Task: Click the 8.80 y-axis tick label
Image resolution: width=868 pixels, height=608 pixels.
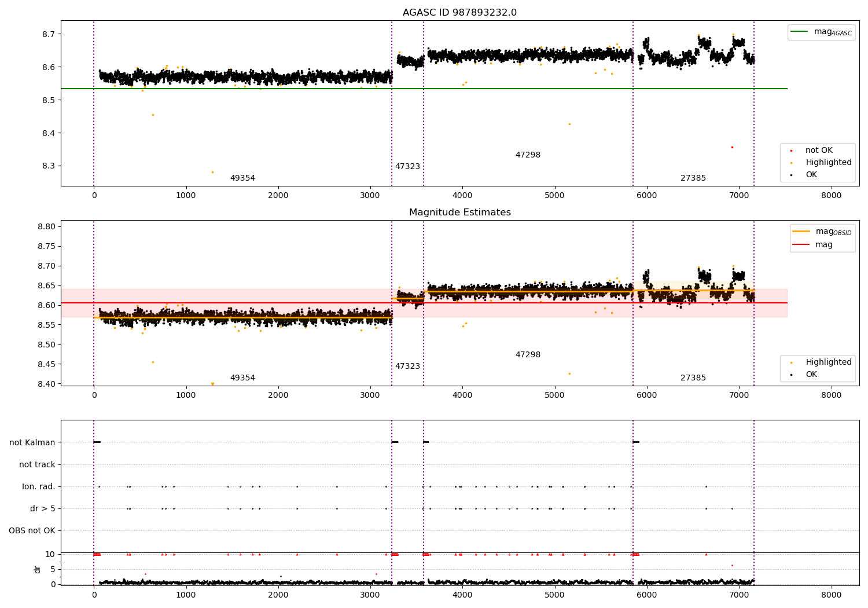Action: 46,227
